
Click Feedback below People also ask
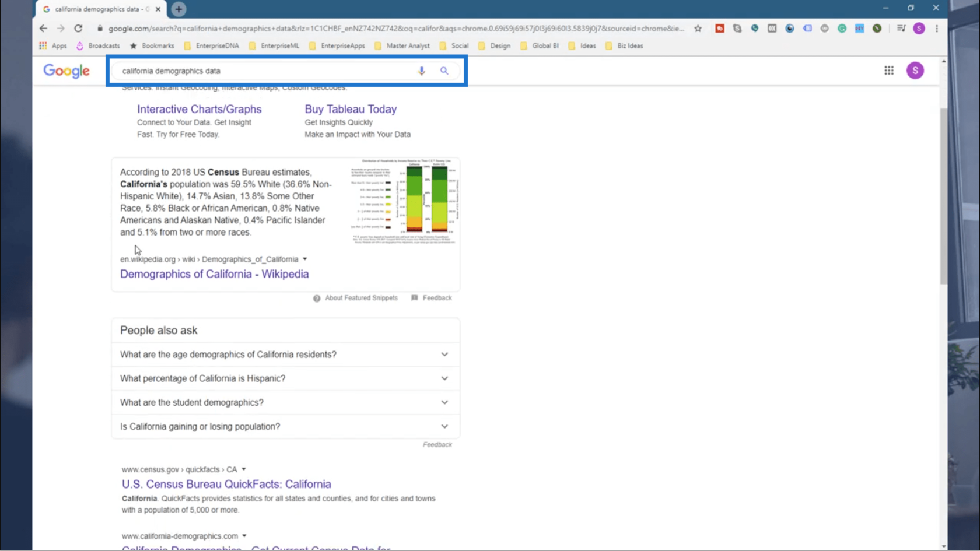[x=437, y=444]
